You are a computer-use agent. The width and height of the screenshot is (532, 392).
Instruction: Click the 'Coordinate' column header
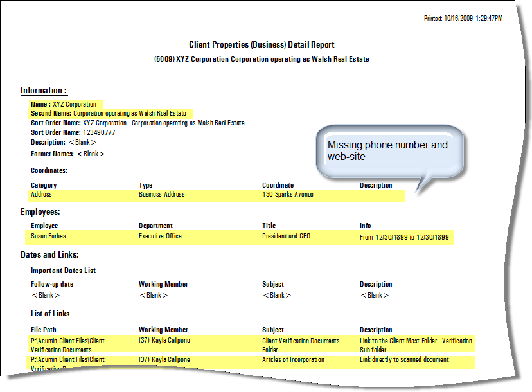click(x=278, y=185)
